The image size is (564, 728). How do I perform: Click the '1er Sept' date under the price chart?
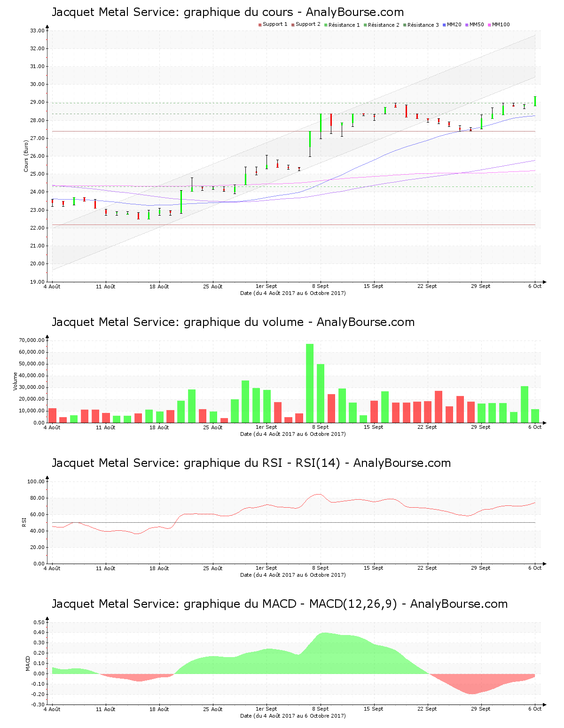(266, 286)
